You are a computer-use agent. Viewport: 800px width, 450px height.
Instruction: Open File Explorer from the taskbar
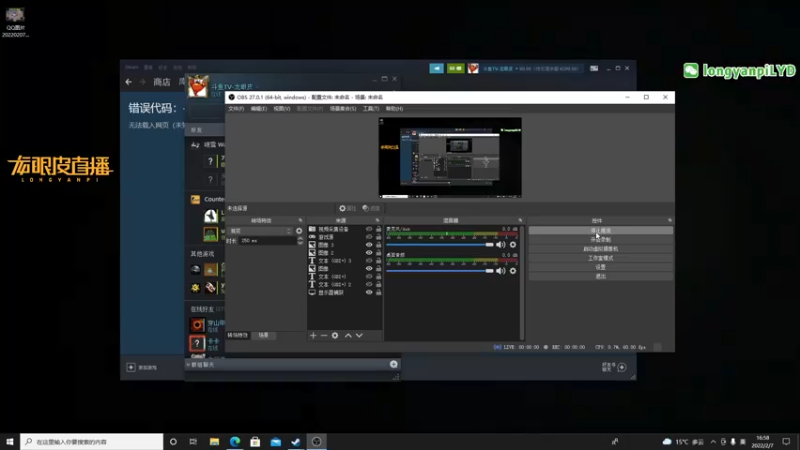click(x=214, y=442)
